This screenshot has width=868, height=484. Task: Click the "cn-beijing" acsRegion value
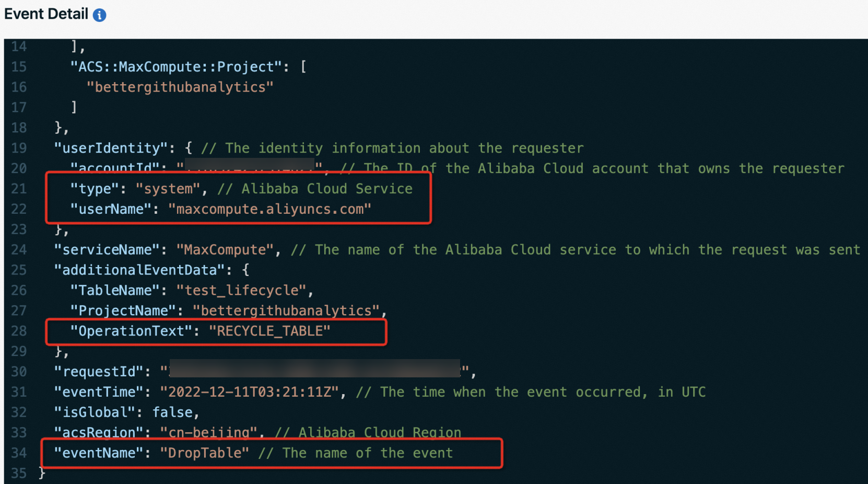pyautogui.click(x=209, y=433)
